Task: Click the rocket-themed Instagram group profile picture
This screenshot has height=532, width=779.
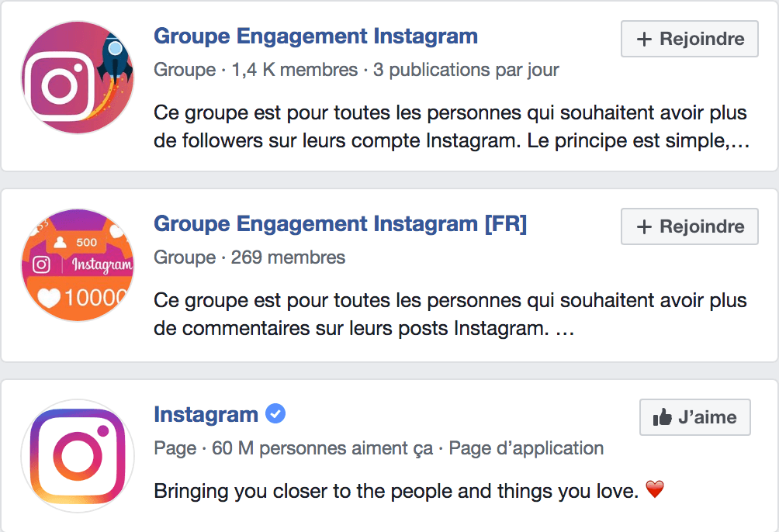Action: coord(78,78)
